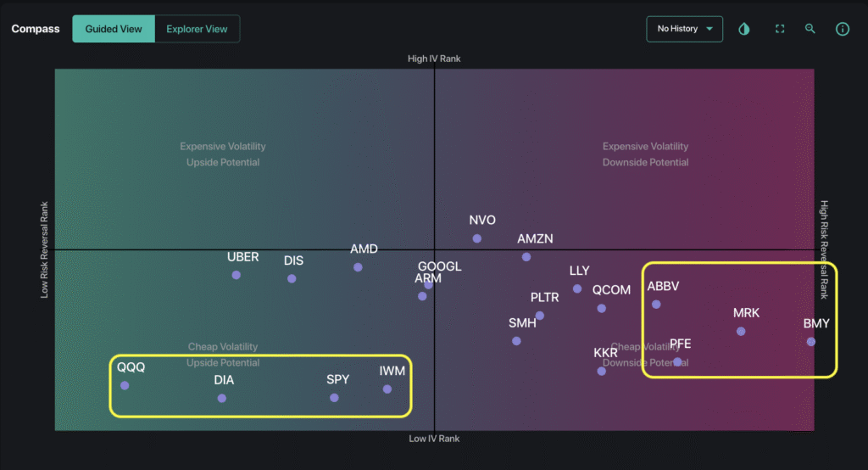The height and width of the screenshot is (470, 868).
Task: Open the search magnifier icon
Action: point(810,29)
